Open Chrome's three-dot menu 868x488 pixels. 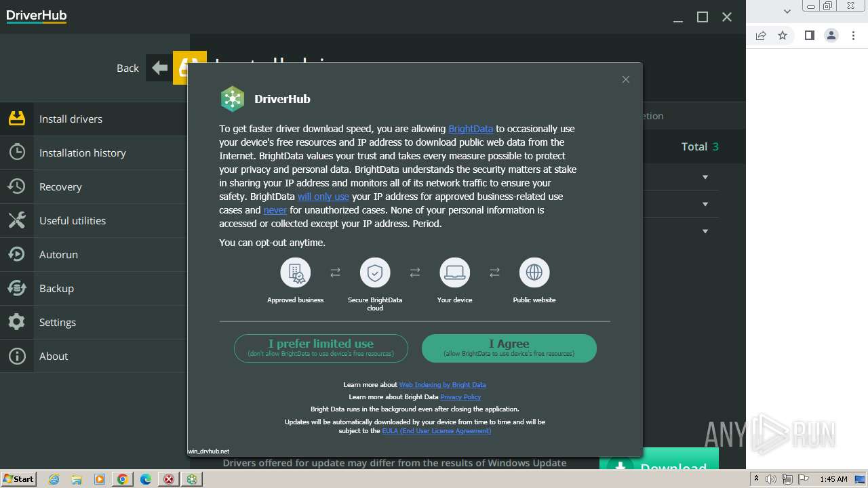(854, 35)
